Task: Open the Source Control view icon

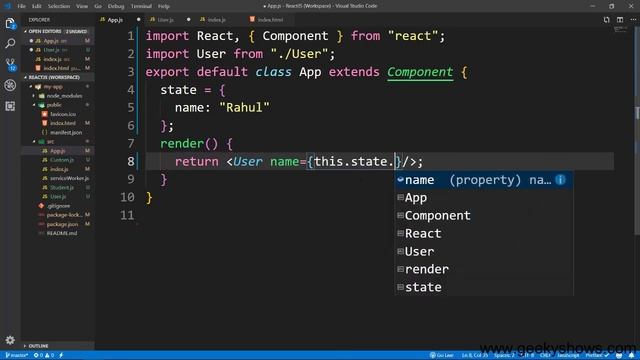Action: (10, 64)
